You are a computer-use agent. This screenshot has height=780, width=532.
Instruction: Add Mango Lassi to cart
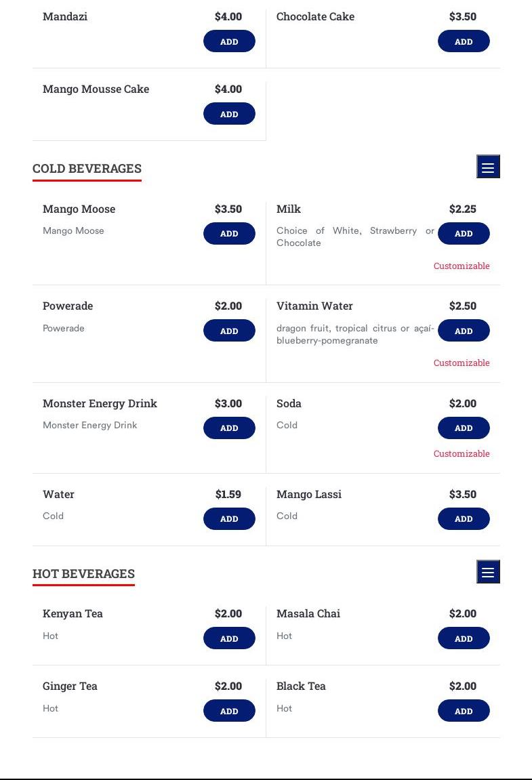464,518
